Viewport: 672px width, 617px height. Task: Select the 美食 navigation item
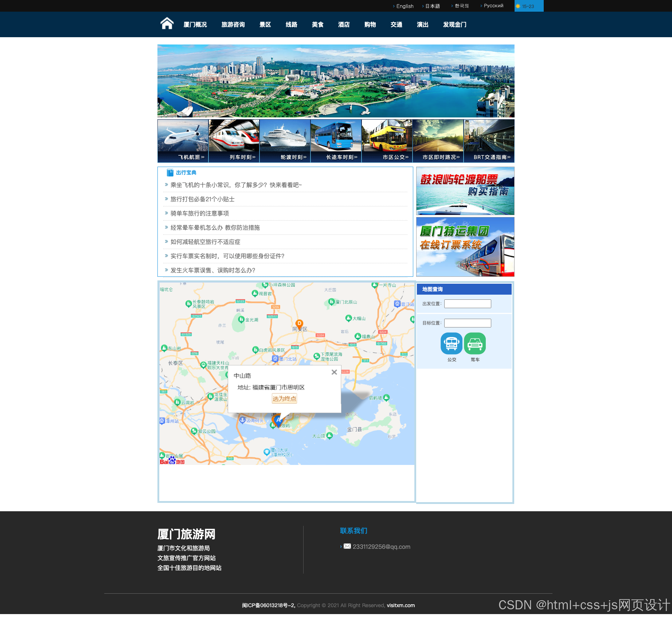tap(317, 24)
